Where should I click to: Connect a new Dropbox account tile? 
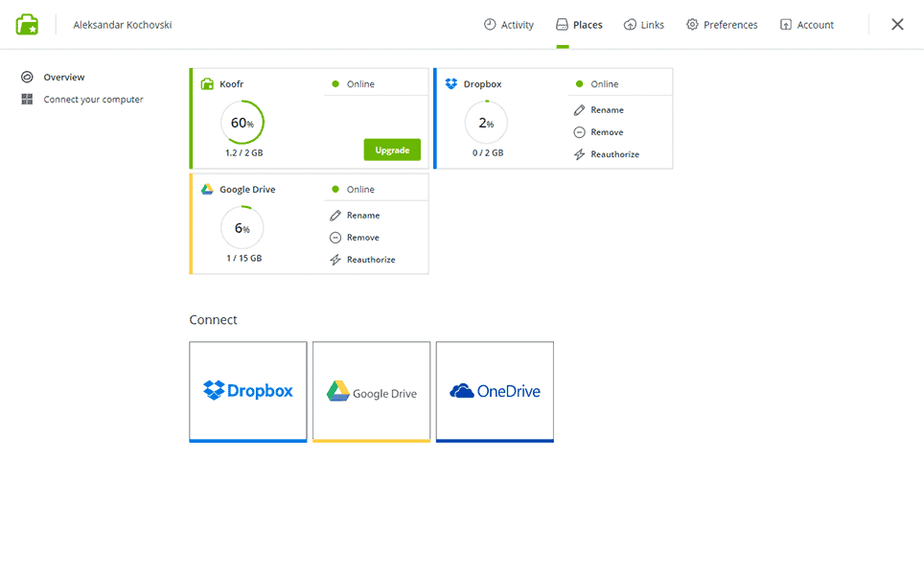tap(248, 392)
